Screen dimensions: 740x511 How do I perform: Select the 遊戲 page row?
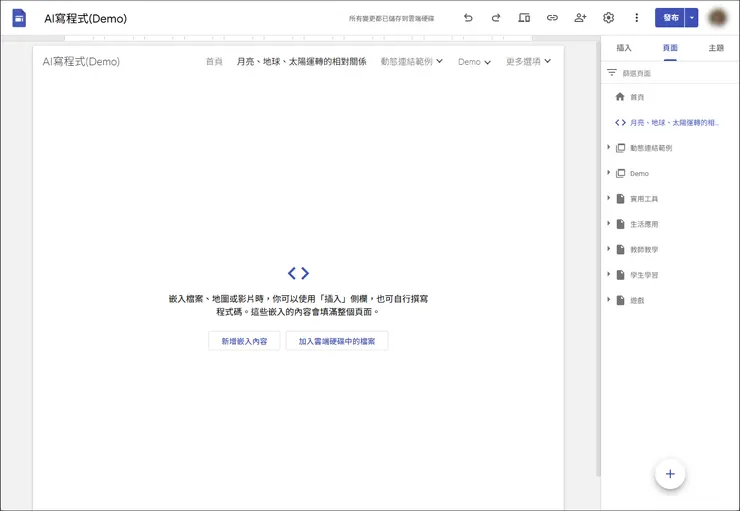click(x=669, y=301)
